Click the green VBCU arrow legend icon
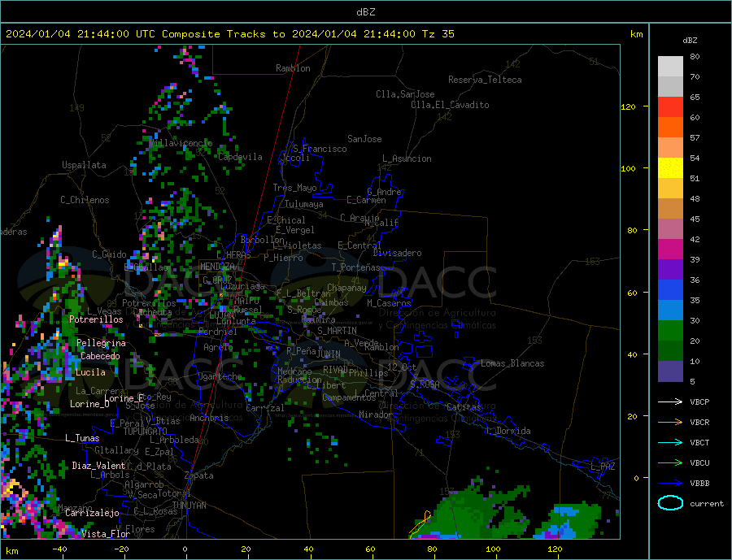 coord(670,463)
